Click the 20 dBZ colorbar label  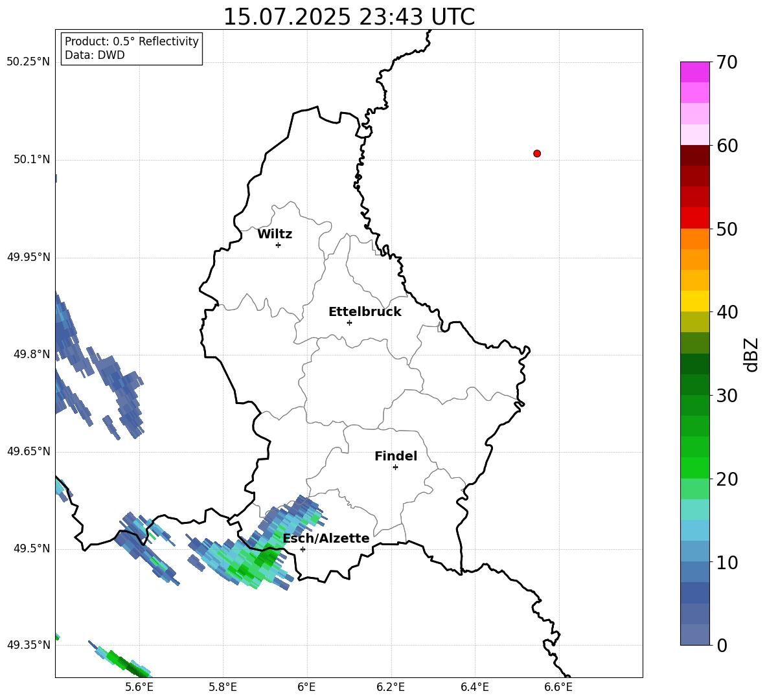click(727, 479)
